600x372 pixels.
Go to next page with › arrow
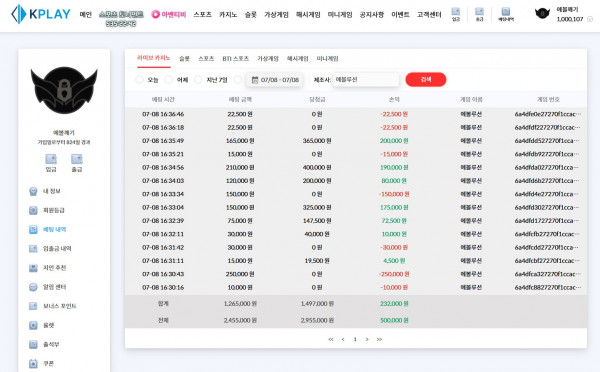click(367, 339)
